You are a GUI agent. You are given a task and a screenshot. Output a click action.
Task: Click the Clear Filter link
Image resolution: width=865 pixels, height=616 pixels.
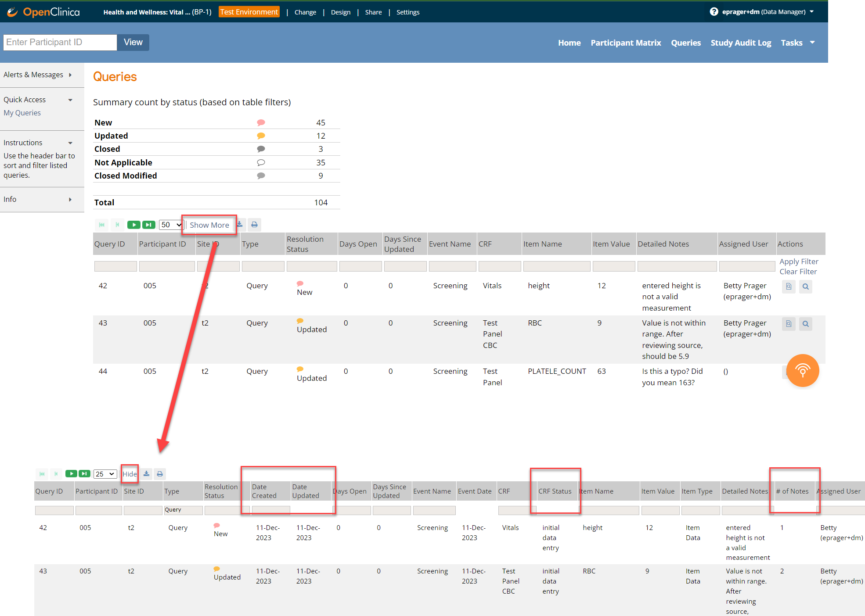(x=798, y=272)
